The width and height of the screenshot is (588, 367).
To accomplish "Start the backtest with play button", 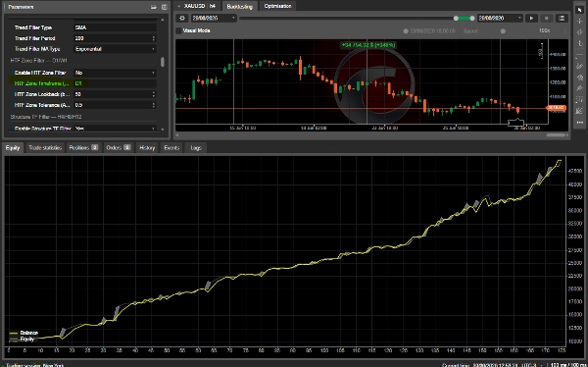I will click(531, 18).
